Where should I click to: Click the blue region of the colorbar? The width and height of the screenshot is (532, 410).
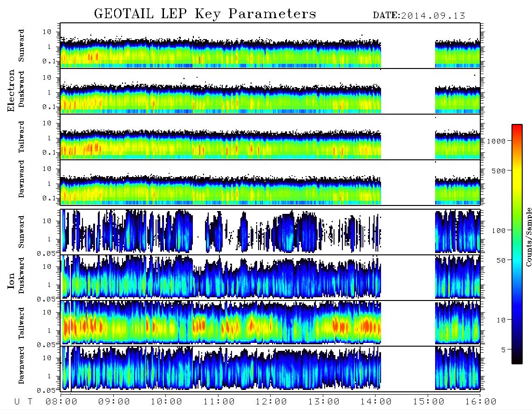tap(517, 306)
